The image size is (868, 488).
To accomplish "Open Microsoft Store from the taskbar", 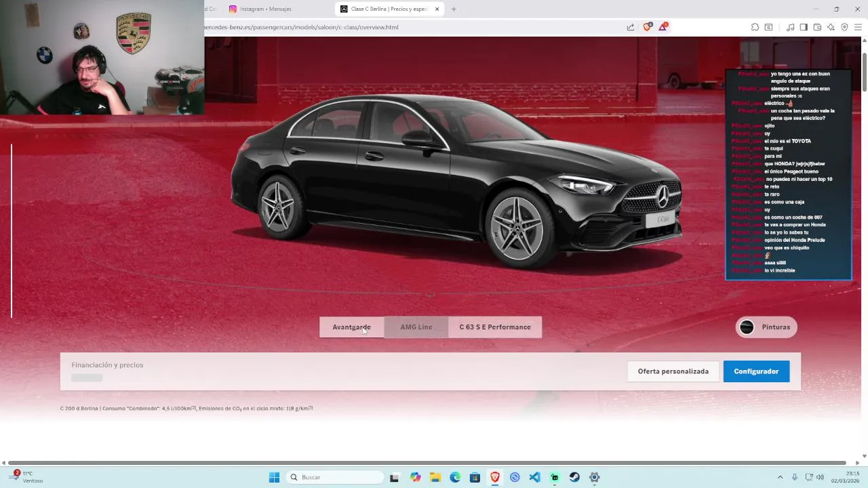I will [x=475, y=477].
